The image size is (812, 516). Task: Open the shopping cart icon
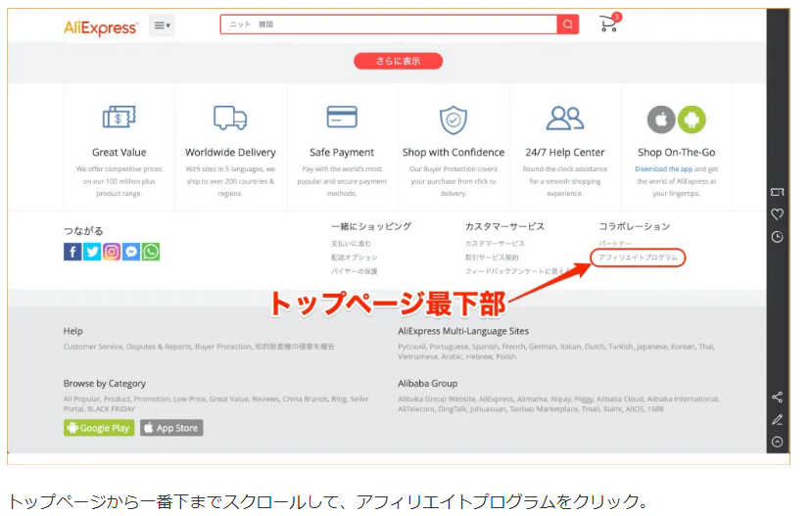609,23
